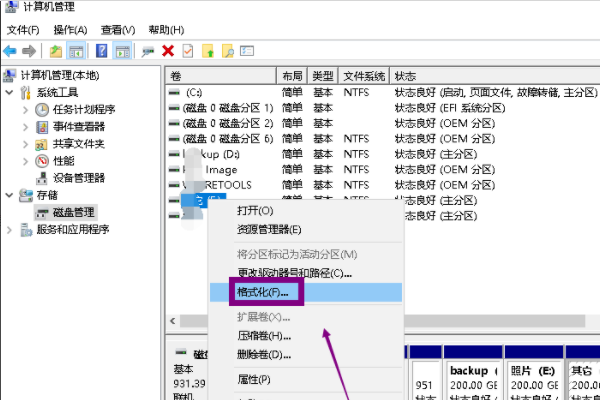Select the backup (D:) volume row
This screenshot has width=600, height=400.
coord(383,154)
